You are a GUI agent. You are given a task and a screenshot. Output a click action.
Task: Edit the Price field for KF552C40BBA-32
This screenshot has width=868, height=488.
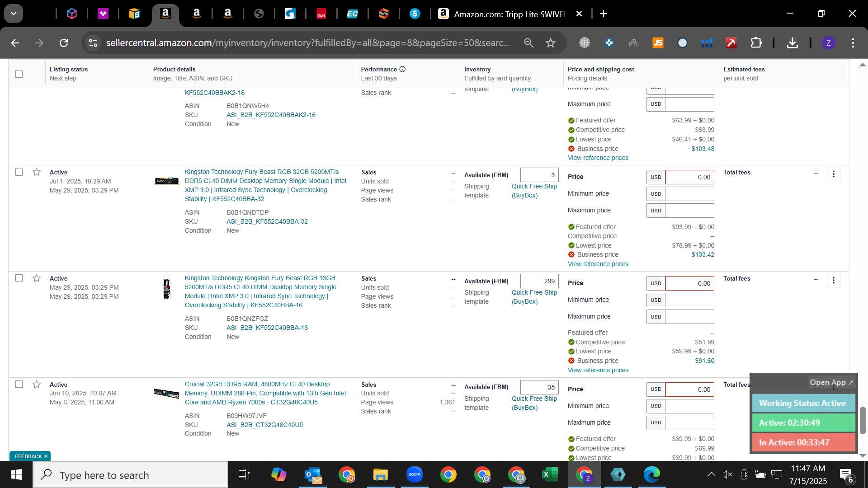click(x=689, y=177)
